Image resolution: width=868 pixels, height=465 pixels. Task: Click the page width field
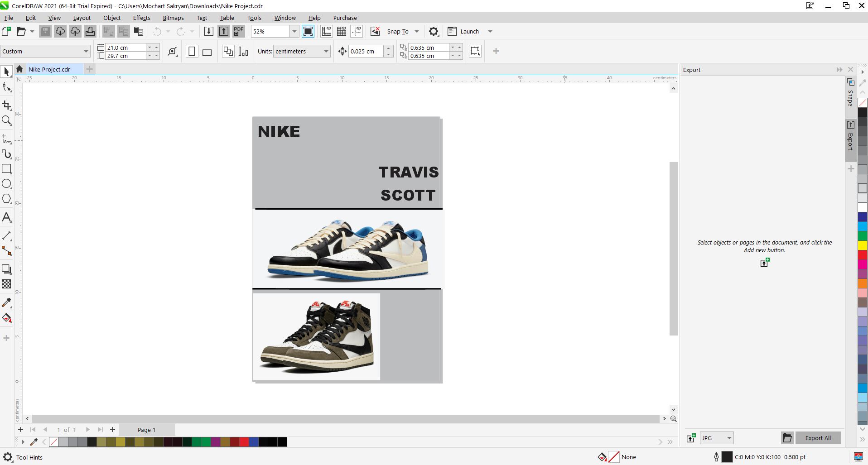[125, 48]
